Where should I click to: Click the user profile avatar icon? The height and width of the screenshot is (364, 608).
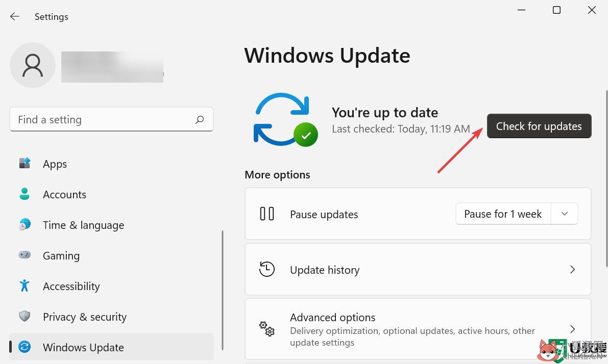click(33, 65)
